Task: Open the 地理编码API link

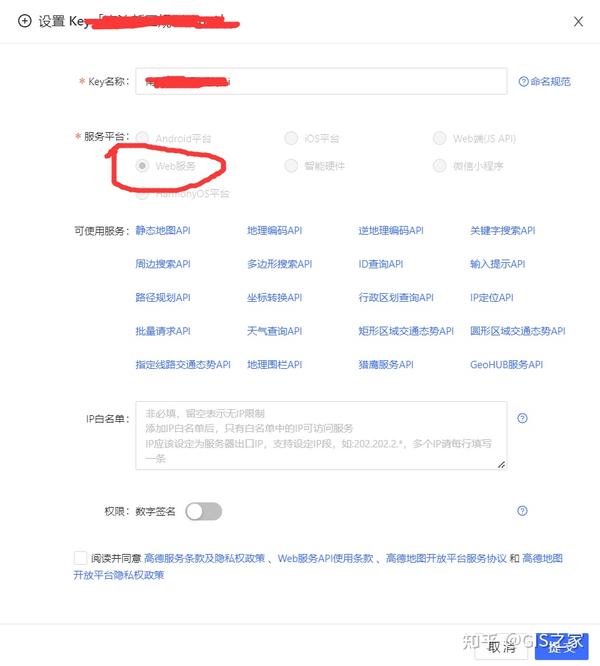Action: pos(274,230)
